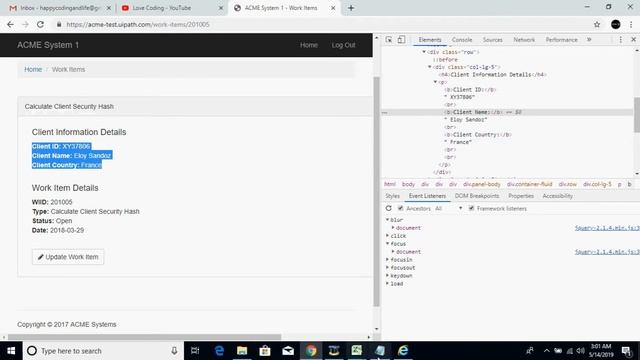Screen dimensions: 640x360
Task: Expand the load event listener group
Action: [x=387, y=283]
